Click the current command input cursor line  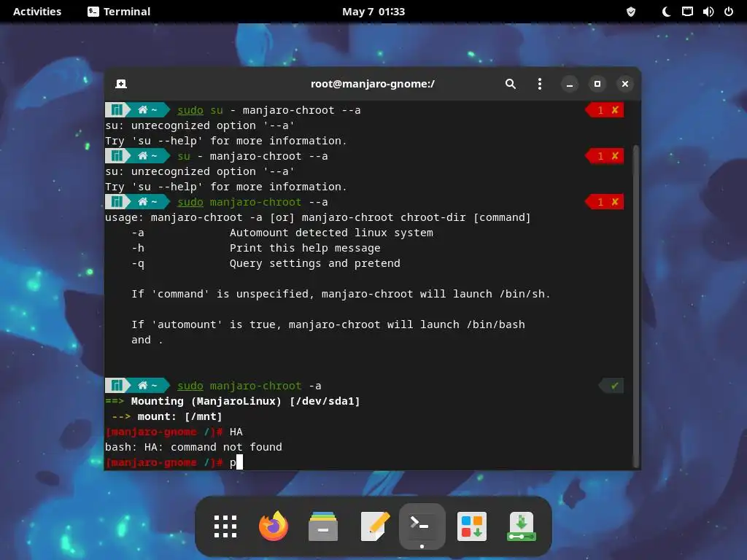(174, 462)
